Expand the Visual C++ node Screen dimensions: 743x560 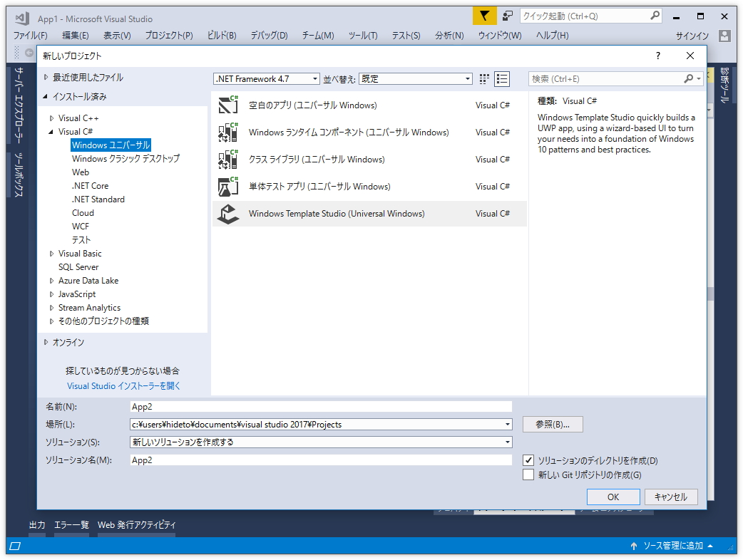pyautogui.click(x=51, y=118)
